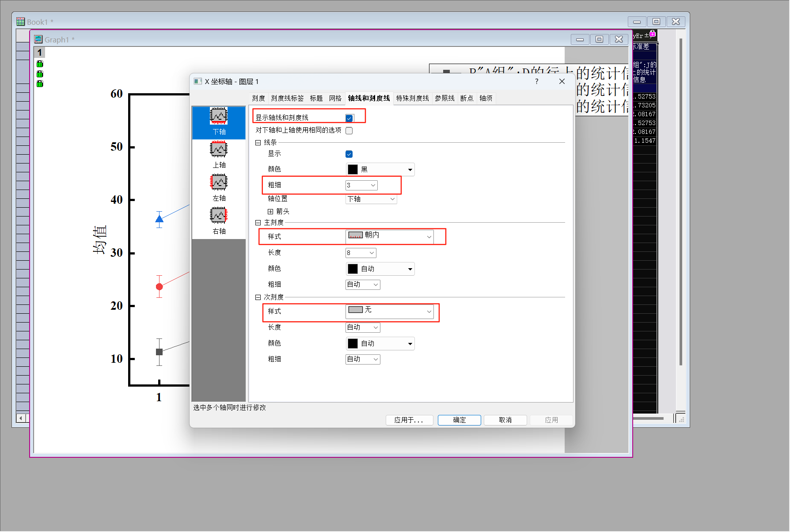Switch to the 标题 tab

316,98
